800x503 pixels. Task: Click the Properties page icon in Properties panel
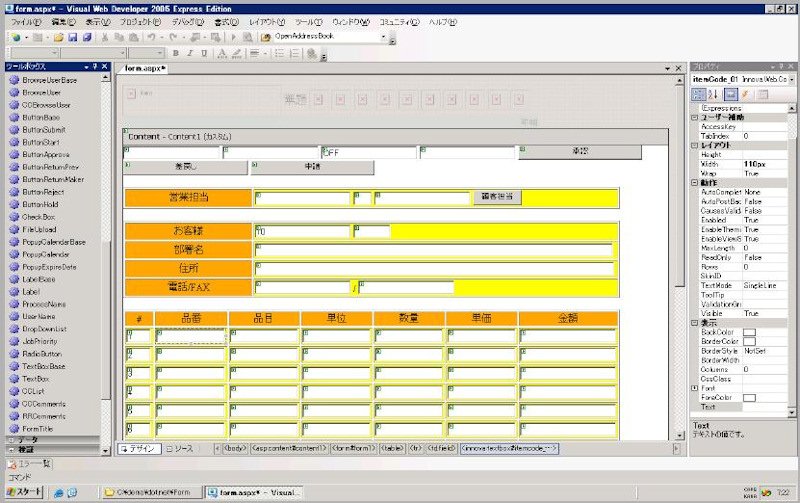[x=731, y=94]
